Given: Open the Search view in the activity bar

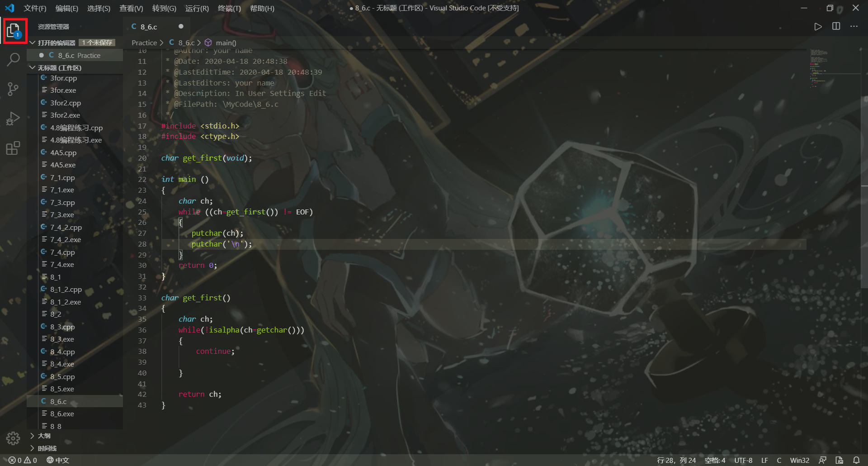Looking at the screenshot, I should [x=14, y=59].
